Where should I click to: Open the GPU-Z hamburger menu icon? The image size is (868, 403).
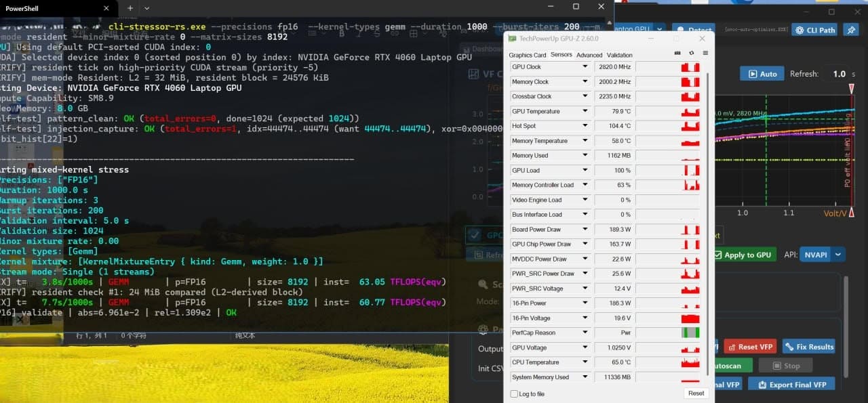pyautogui.click(x=705, y=53)
